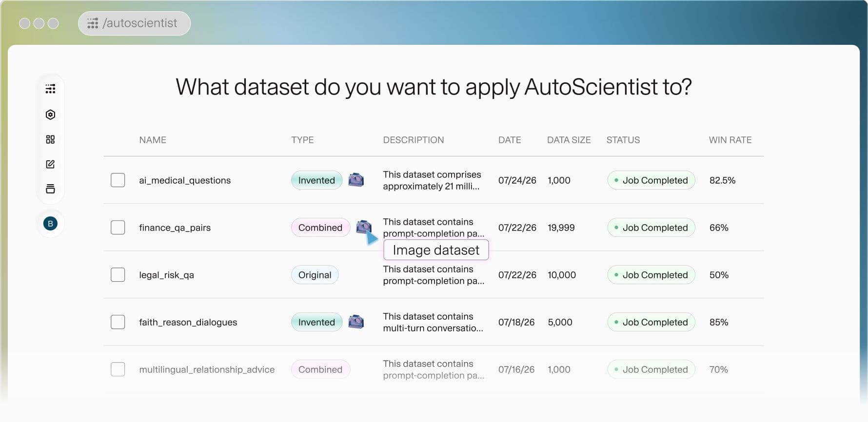Click Job Completed status for faith_reason_dialogues
Image resolution: width=868 pixels, height=422 pixels.
(651, 322)
